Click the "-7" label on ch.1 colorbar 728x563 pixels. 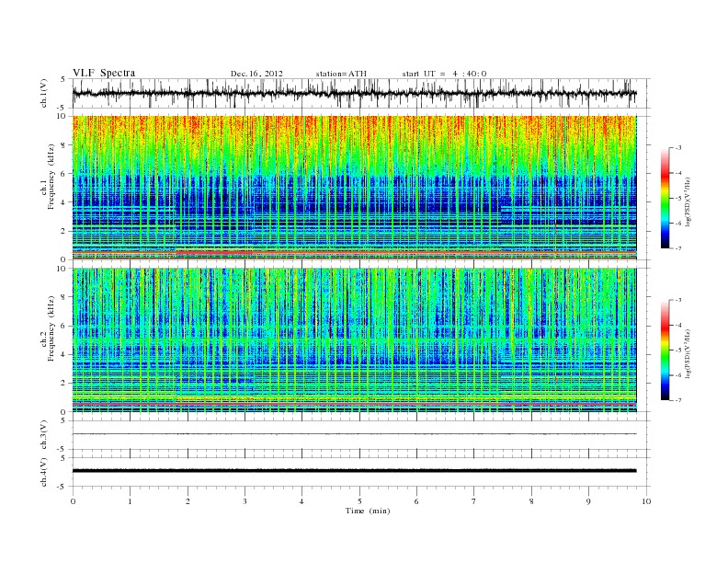677,248
